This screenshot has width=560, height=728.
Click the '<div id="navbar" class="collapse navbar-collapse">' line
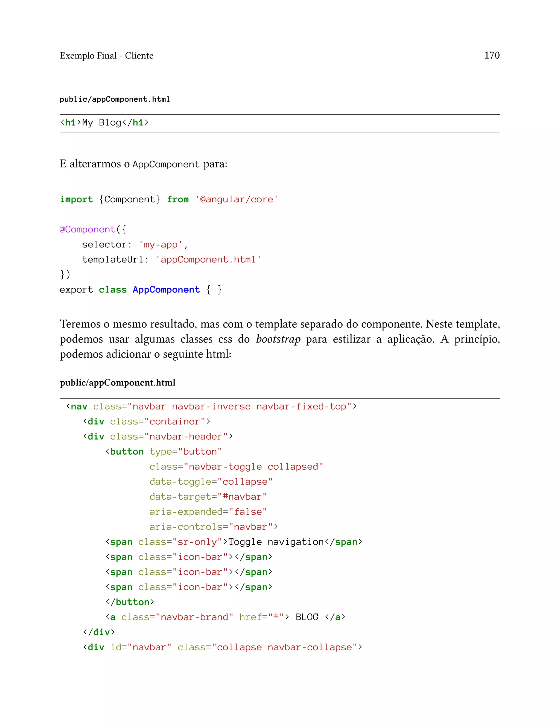click(222, 647)
